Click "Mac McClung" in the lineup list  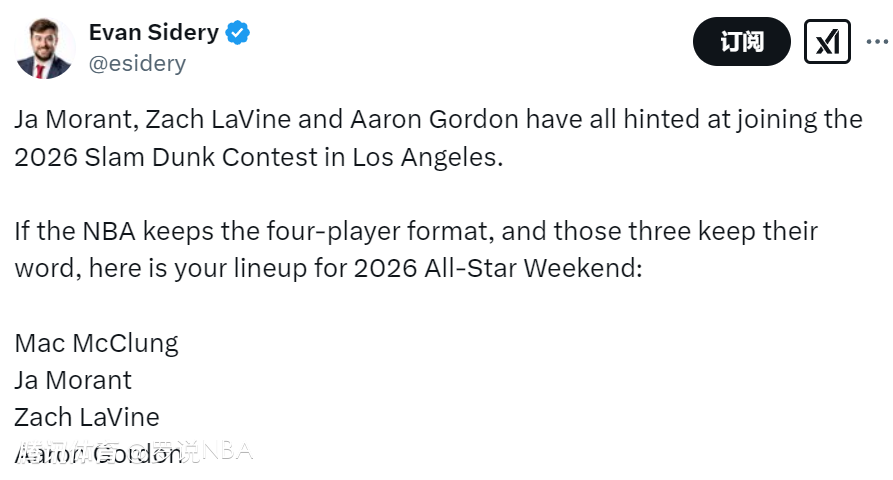pos(96,344)
